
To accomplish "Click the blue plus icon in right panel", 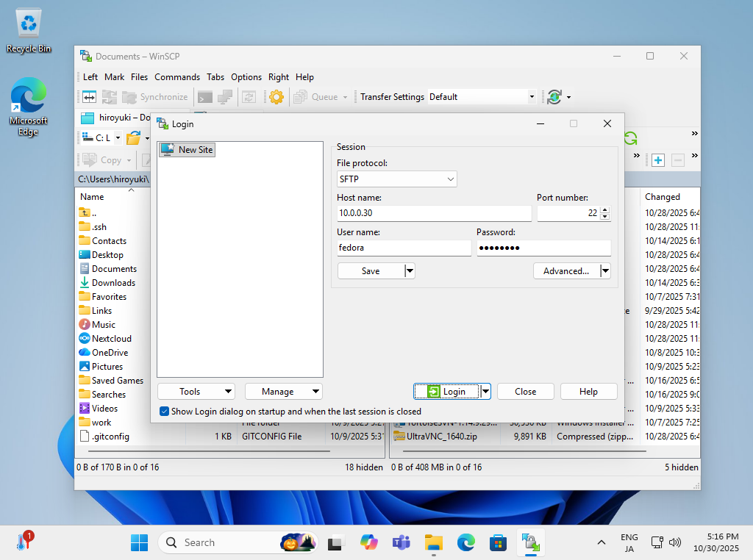I will (x=658, y=160).
